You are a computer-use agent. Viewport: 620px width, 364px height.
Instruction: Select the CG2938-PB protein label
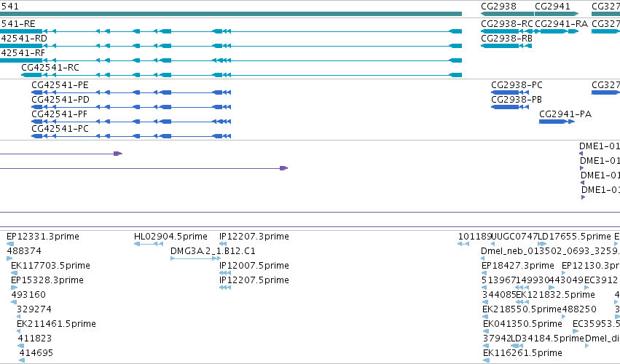click(x=517, y=100)
